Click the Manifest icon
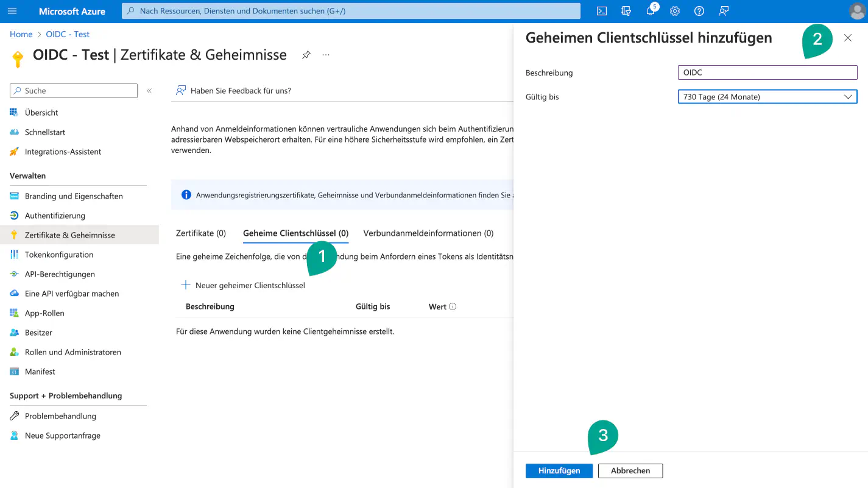 (14, 372)
